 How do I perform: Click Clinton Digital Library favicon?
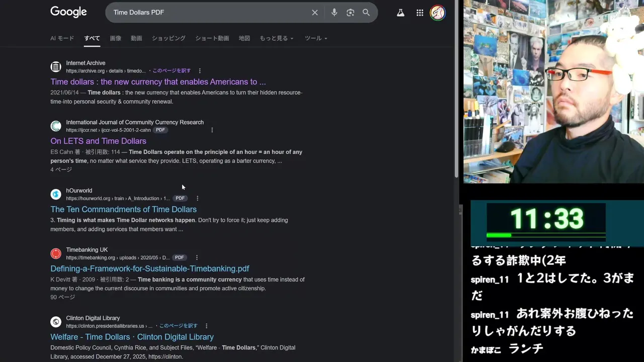pos(56,322)
